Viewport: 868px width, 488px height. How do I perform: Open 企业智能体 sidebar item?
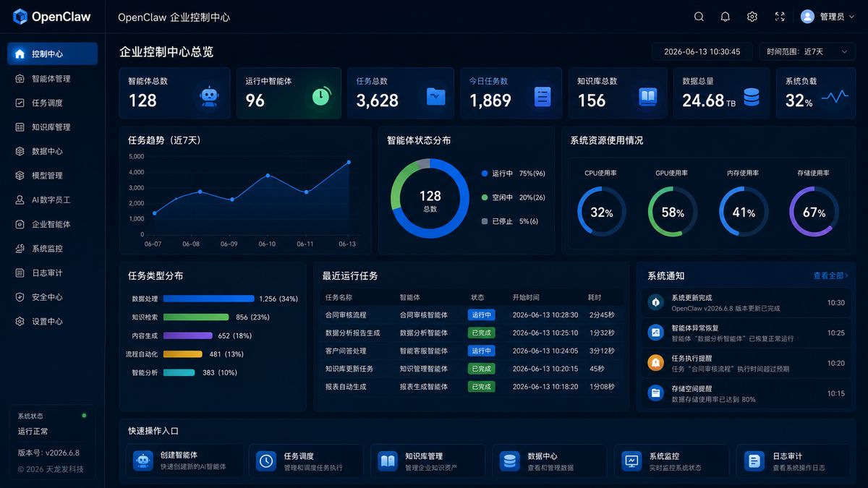tap(53, 224)
